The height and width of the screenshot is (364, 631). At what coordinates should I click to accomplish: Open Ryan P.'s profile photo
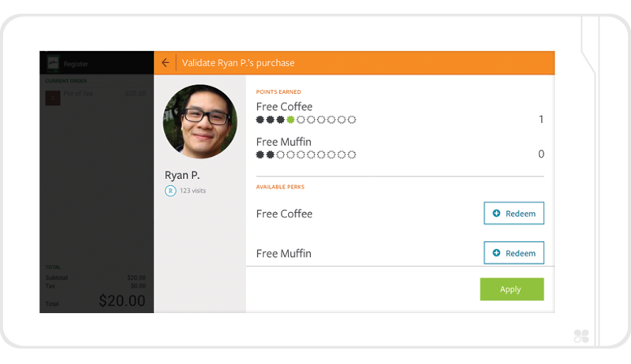pyautogui.click(x=200, y=122)
